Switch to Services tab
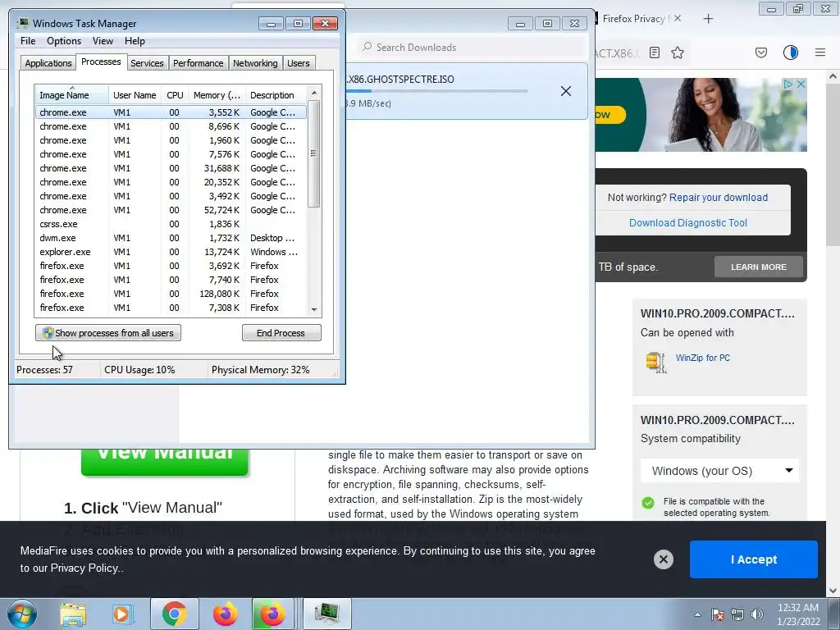 tap(147, 63)
